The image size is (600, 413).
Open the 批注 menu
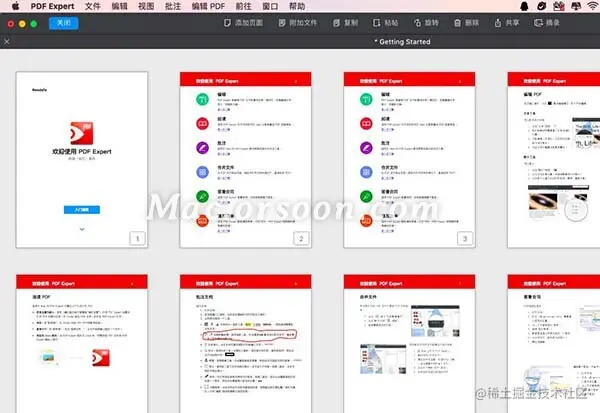pyautogui.click(x=173, y=6)
